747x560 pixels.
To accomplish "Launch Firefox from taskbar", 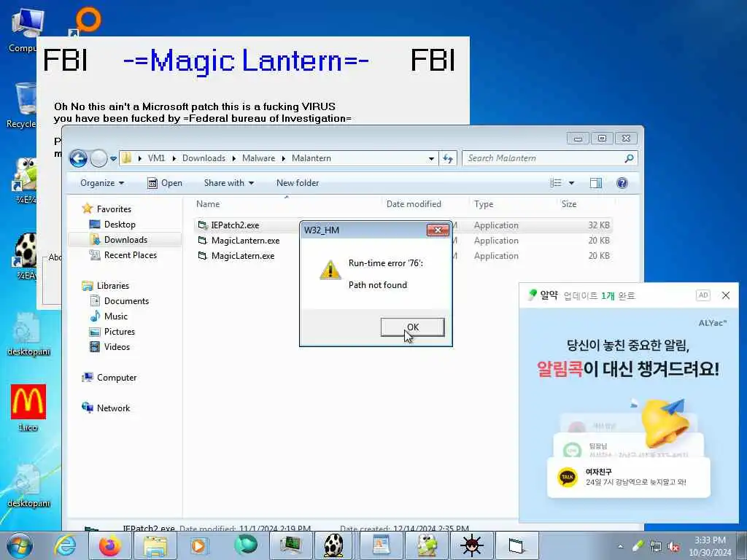I will tap(110, 545).
